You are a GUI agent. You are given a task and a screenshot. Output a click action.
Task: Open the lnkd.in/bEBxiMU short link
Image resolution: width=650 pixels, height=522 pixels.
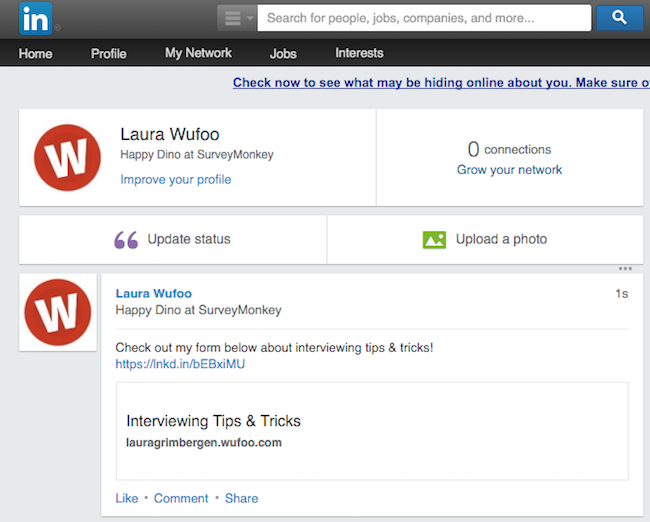(x=180, y=364)
